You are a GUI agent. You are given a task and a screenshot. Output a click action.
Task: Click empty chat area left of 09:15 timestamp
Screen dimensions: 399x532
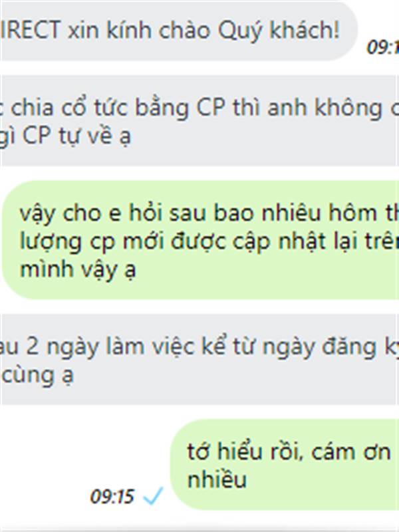pos(44,496)
